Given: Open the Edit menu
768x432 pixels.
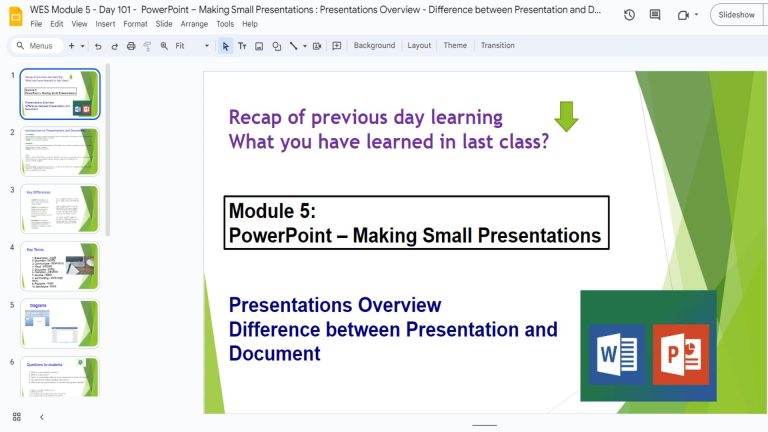Looking at the screenshot, I should (x=57, y=24).
